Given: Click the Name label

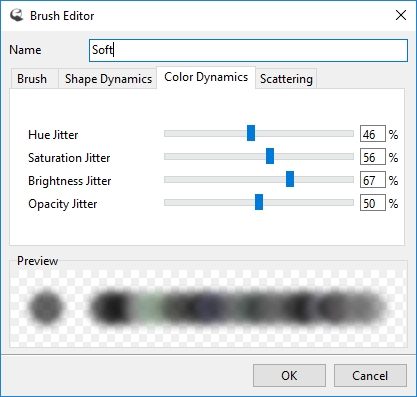Looking at the screenshot, I should point(25,50).
